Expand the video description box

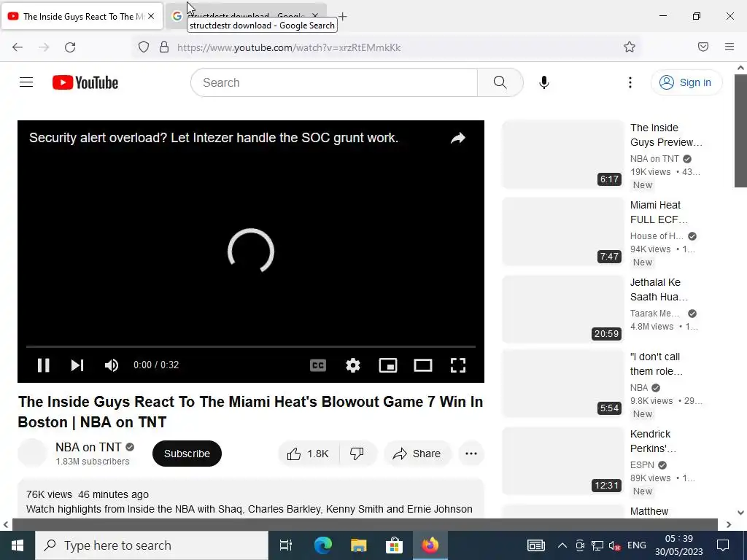(251, 499)
